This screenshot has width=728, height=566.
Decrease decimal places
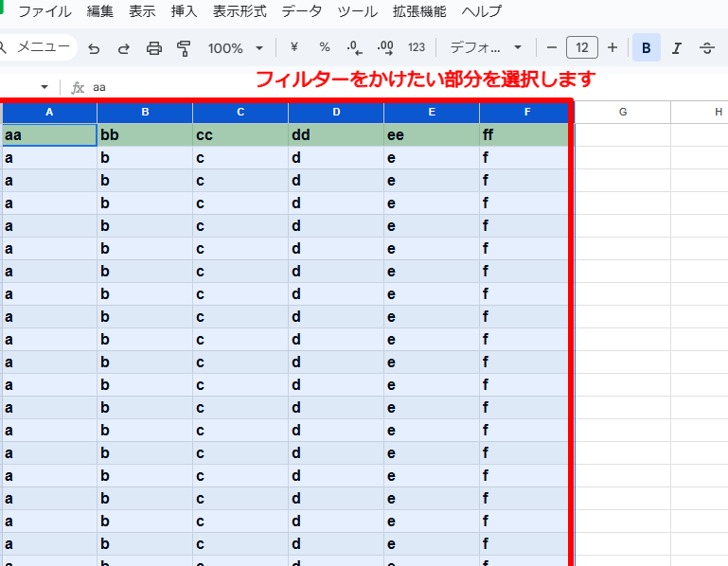[354, 48]
